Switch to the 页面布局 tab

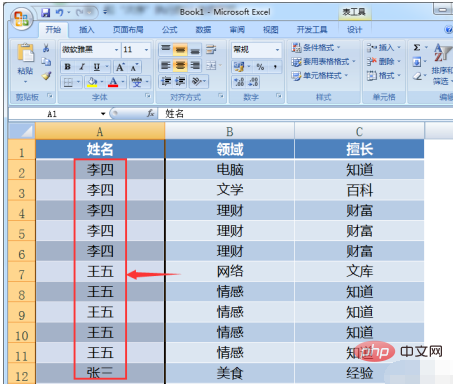pyautogui.click(x=128, y=30)
